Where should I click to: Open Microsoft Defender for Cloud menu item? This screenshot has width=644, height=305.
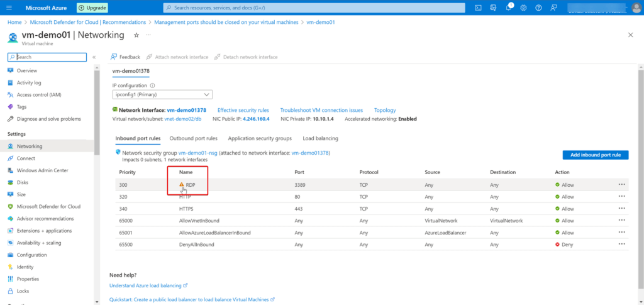click(48, 207)
